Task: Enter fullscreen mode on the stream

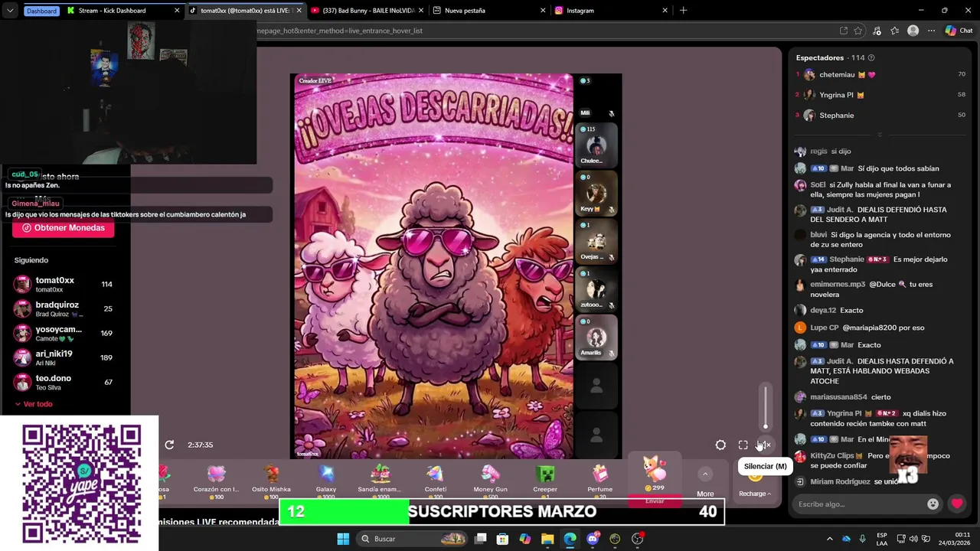Action: 743,445
